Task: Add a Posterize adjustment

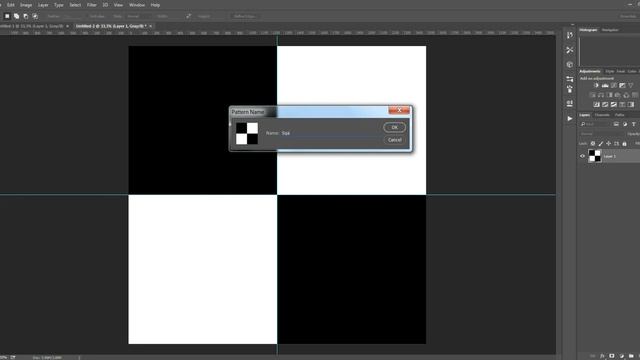Action: (x=605, y=104)
